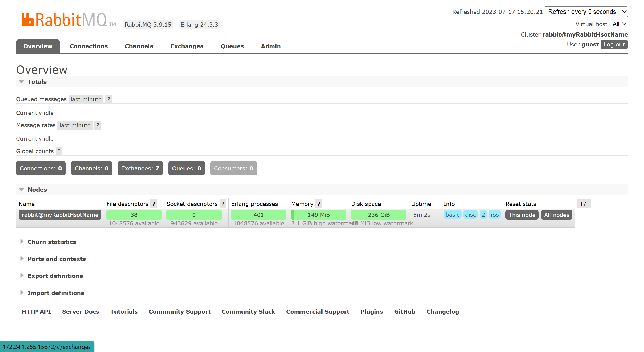Open help for Queued messages
This screenshot has width=644, height=352.
(109, 99)
